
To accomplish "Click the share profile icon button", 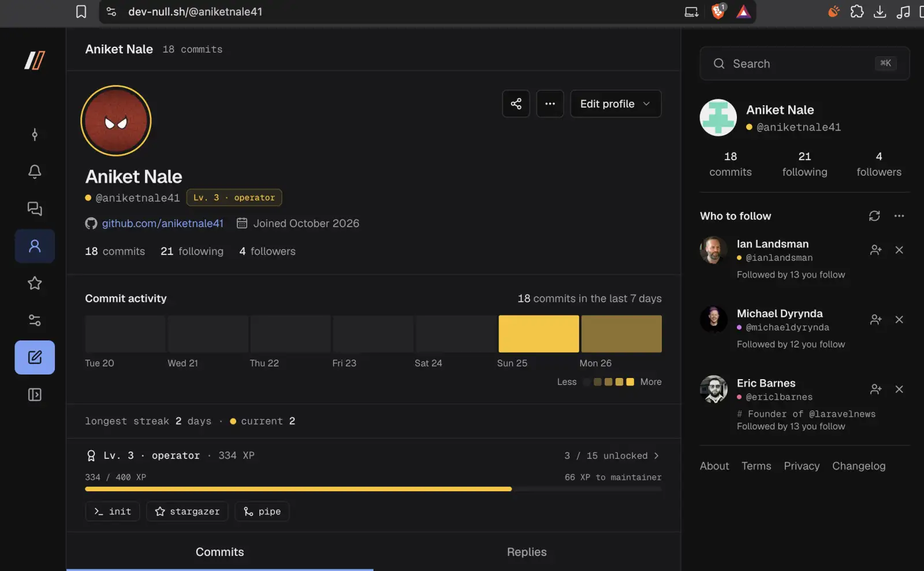I will click(516, 103).
